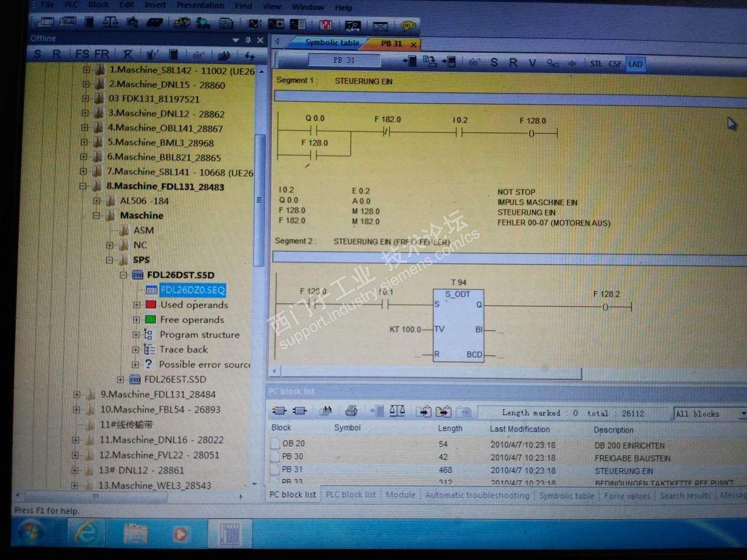Switch editor view to CSF
Image resolution: width=747 pixels, height=560 pixels.
click(x=615, y=64)
